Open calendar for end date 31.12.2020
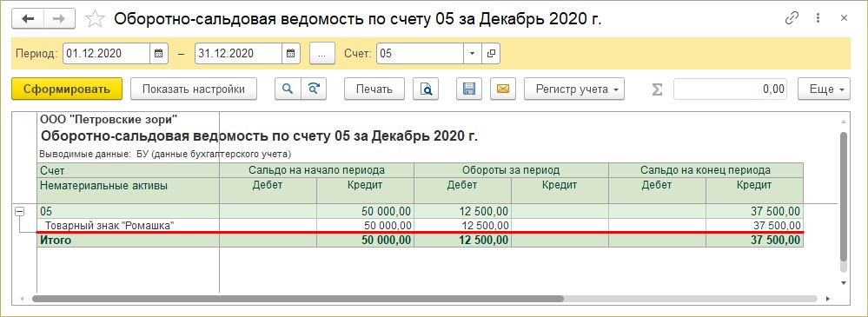 (290, 54)
